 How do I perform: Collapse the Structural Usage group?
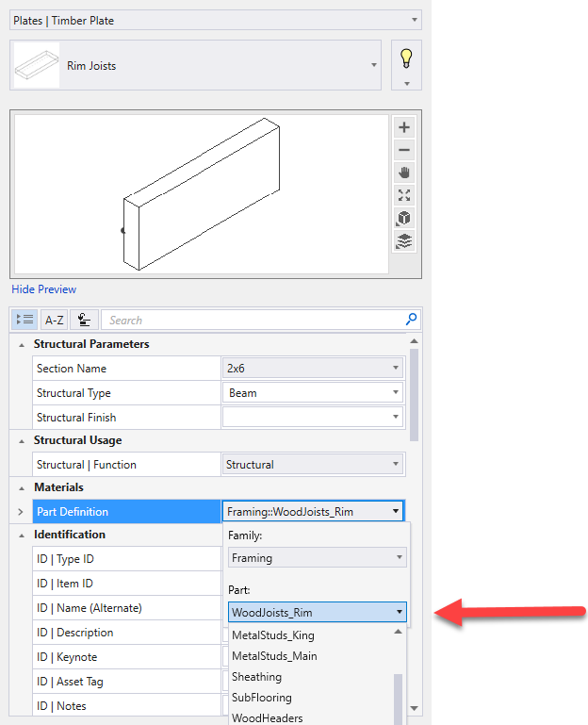pyautogui.click(x=22, y=441)
